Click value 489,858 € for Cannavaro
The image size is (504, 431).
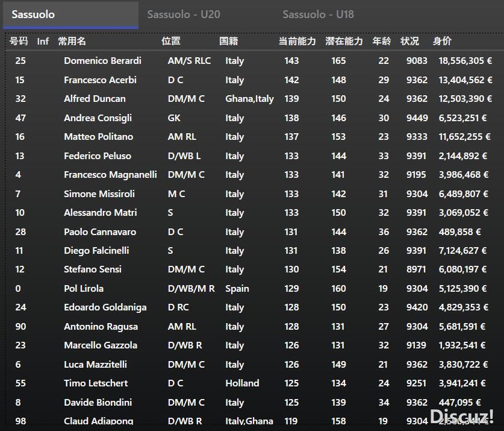click(459, 232)
